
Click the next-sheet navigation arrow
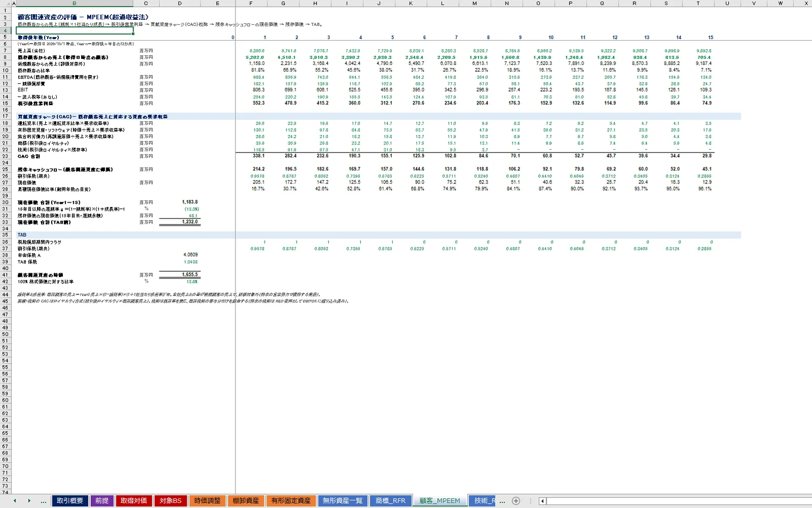[29, 501]
